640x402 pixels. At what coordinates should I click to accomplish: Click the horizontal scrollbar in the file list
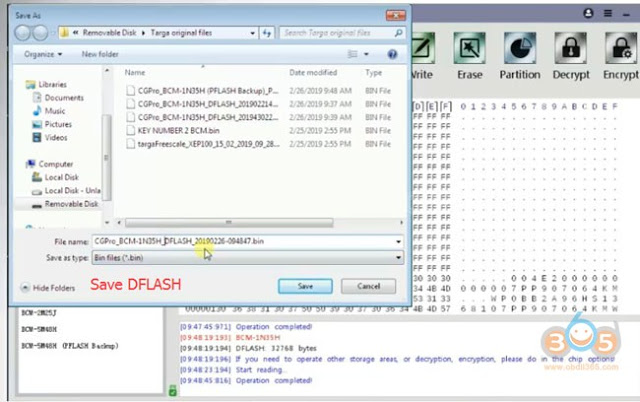[229, 222]
